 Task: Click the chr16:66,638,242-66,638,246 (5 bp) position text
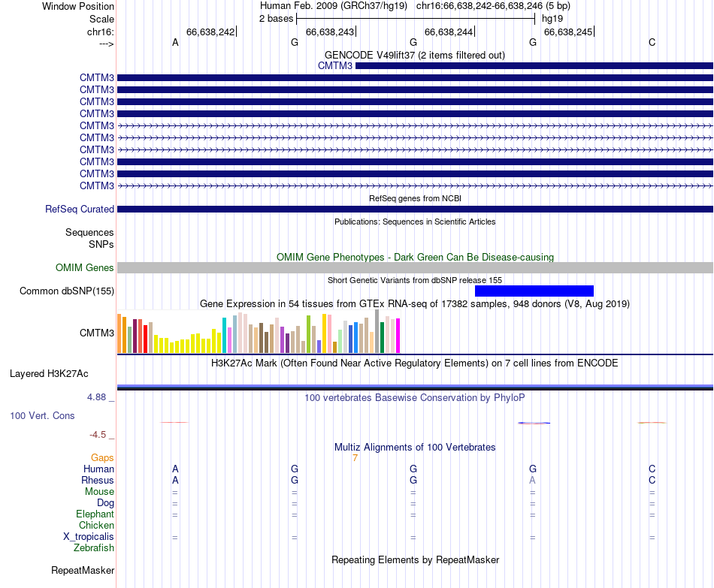click(493, 6)
